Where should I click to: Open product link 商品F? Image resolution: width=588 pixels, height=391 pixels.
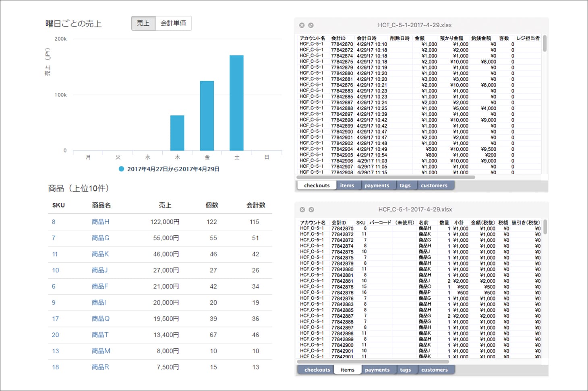[100, 286]
